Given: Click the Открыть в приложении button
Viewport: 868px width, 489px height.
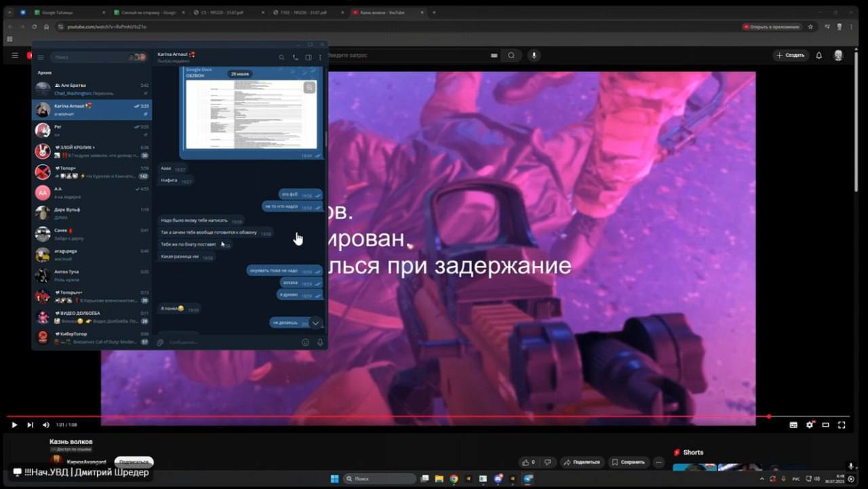Looking at the screenshot, I should [x=772, y=26].
